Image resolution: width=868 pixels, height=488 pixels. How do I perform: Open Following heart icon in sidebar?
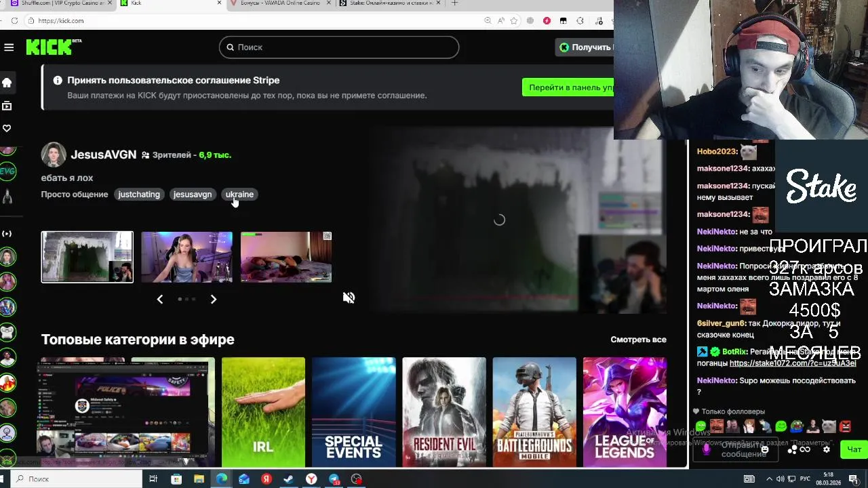pos(7,128)
